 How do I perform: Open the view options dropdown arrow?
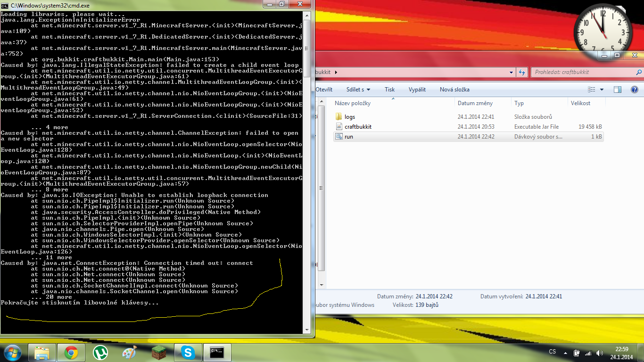(602, 90)
